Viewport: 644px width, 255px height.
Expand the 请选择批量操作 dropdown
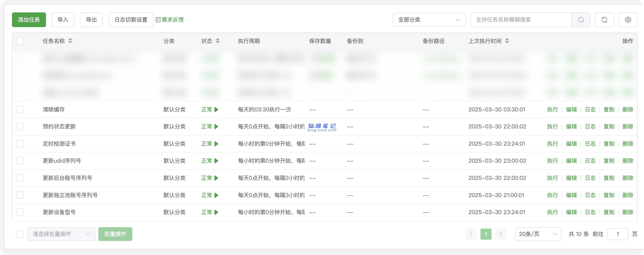pos(61,234)
